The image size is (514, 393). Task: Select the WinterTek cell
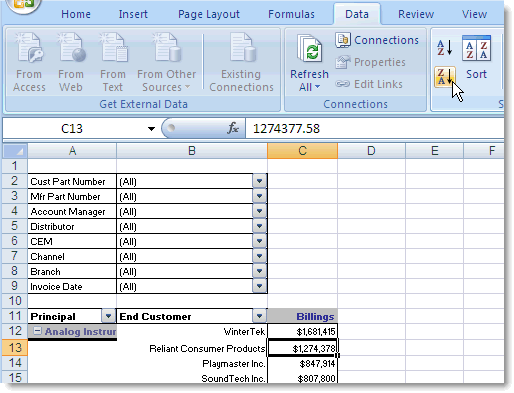(x=192, y=331)
